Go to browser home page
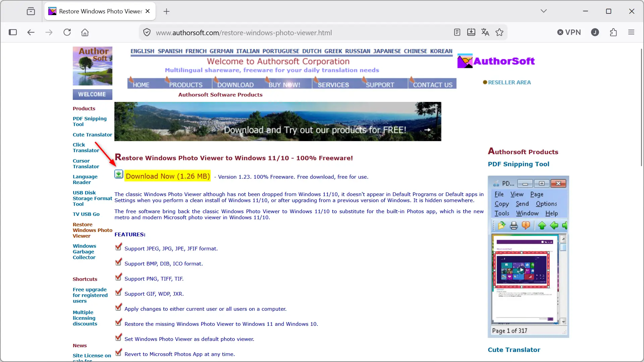The image size is (644, 362). [85, 33]
